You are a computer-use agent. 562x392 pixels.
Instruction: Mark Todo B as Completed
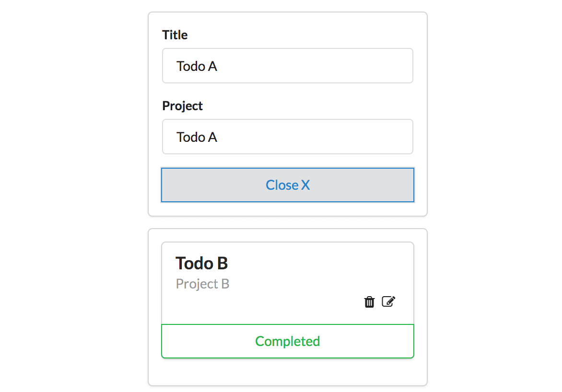pos(287,341)
